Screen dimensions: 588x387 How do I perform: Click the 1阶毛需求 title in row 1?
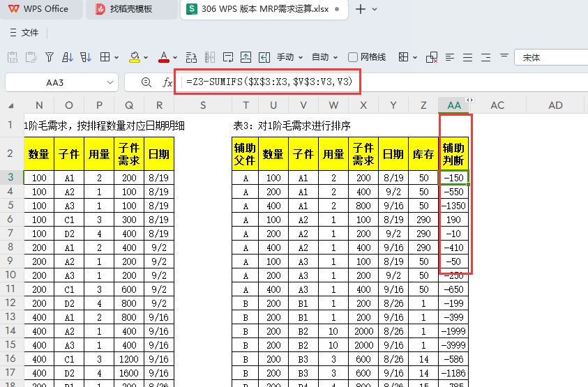coord(104,126)
